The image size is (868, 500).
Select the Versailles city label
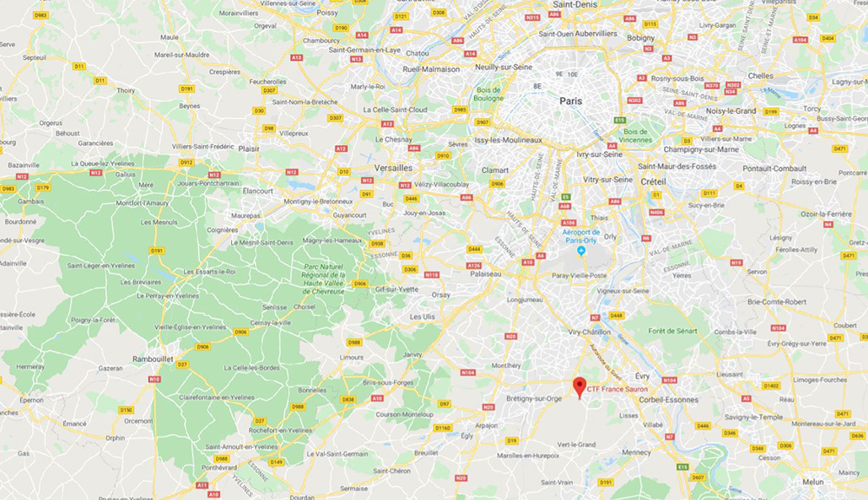(393, 168)
